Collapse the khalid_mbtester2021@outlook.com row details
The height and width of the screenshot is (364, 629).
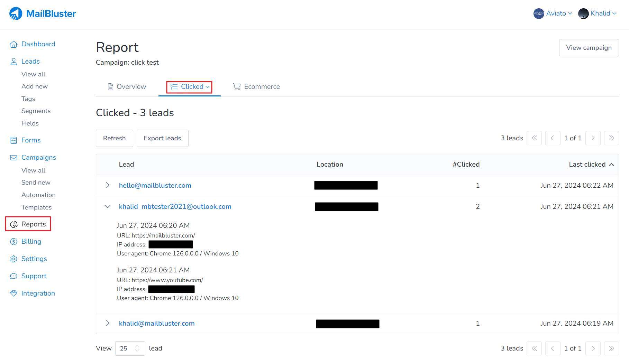pos(108,206)
